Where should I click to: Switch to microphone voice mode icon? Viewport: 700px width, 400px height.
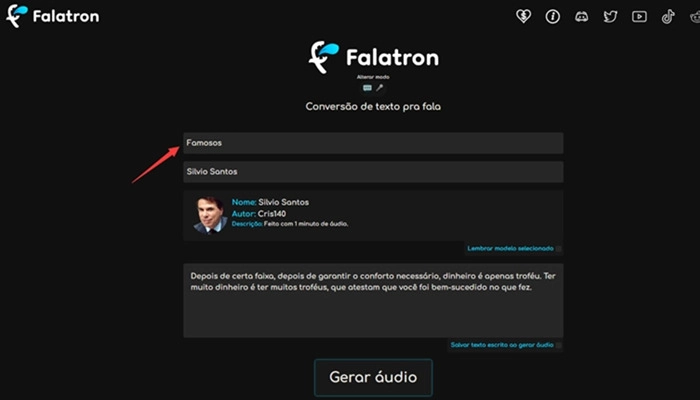379,88
